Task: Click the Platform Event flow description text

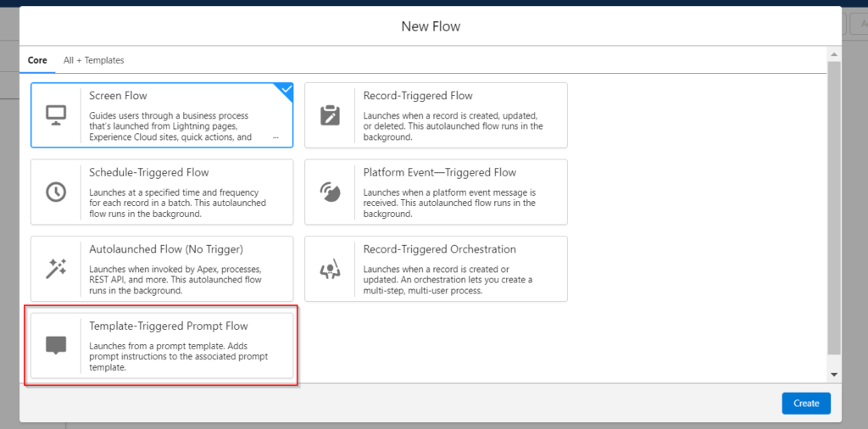Action: (449, 203)
